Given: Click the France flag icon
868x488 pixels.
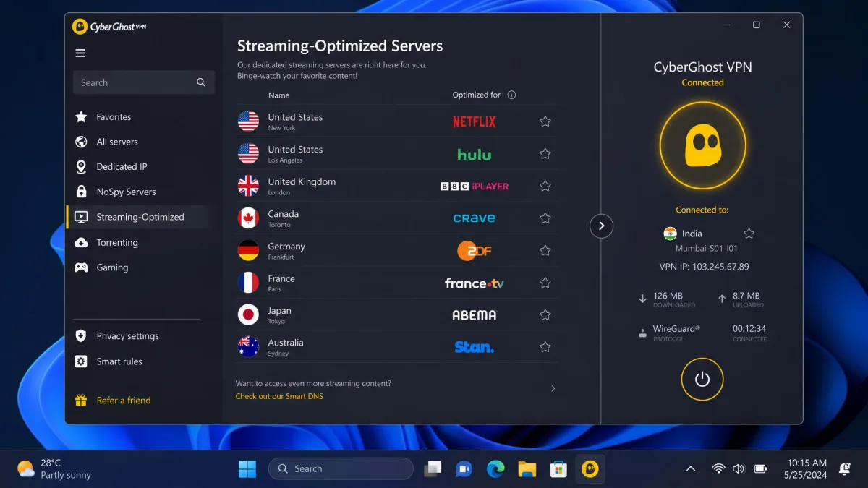Looking at the screenshot, I should tap(248, 283).
